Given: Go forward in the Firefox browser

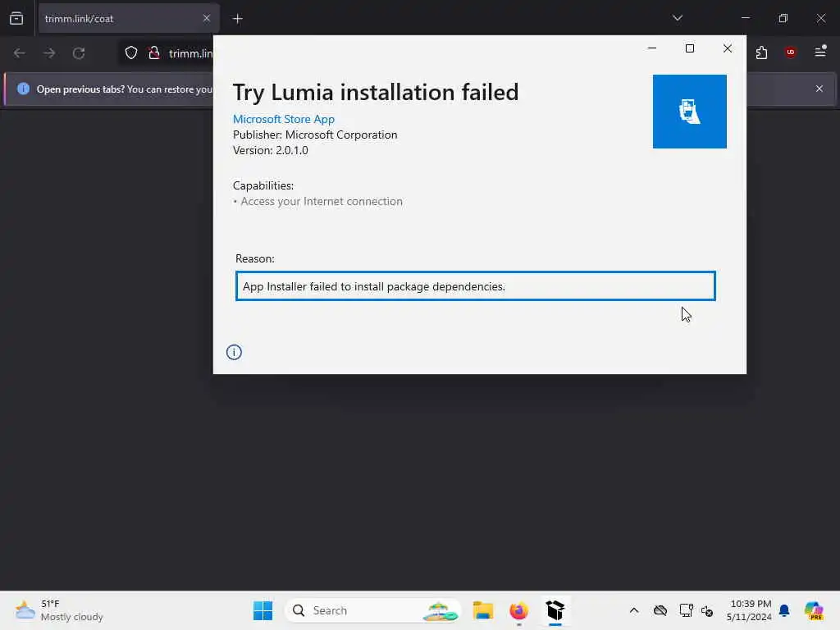Looking at the screenshot, I should (49, 53).
